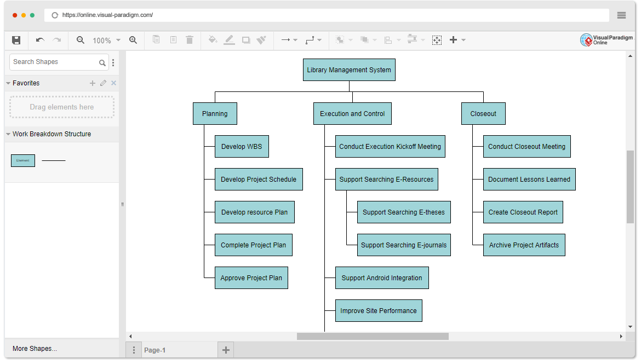Select the Conduct Execution Kickoff Meeting node

click(390, 146)
